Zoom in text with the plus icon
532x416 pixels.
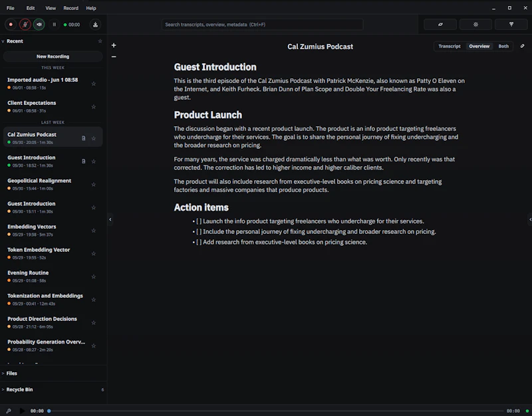(x=114, y=45)
